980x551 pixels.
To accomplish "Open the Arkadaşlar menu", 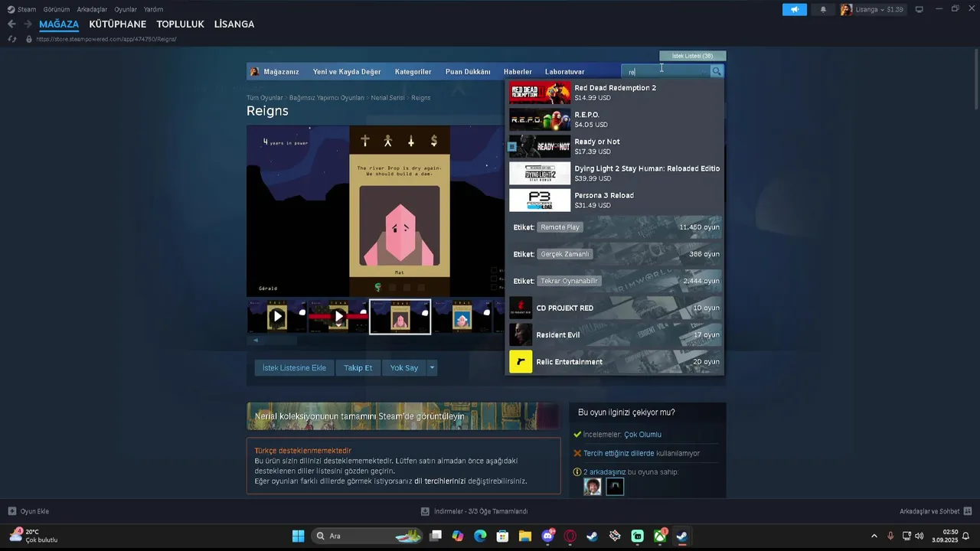I will (x=92, y=9).
